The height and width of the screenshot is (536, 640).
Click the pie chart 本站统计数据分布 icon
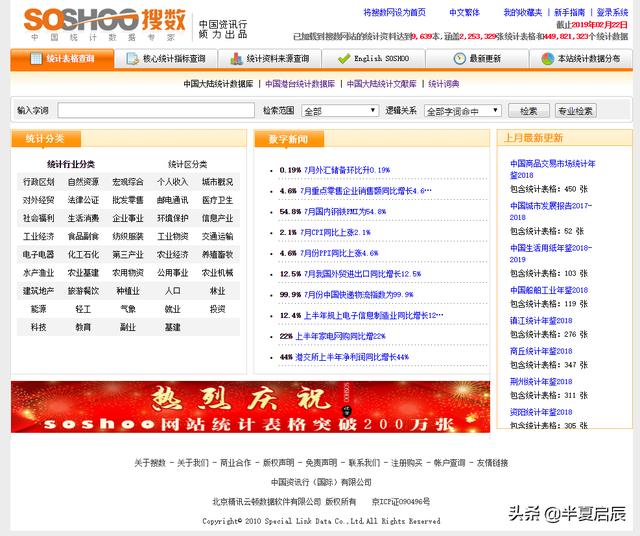click(x=547, y=59)
